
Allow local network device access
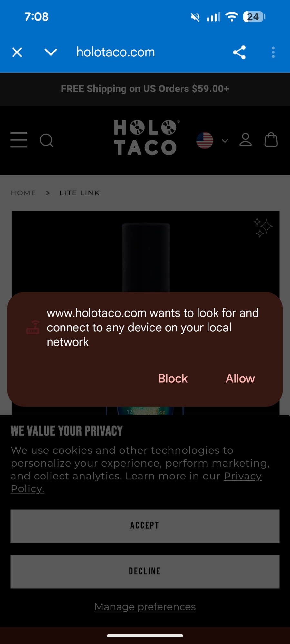[240, 378]
